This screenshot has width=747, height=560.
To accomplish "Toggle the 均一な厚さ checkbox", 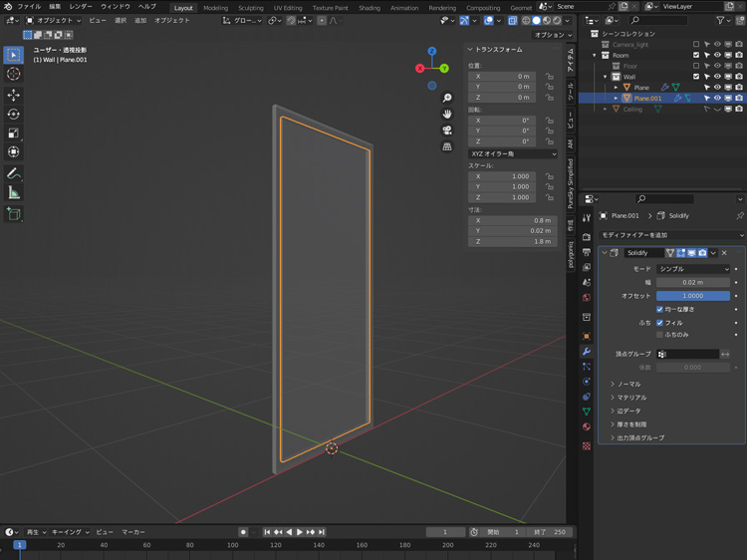I will (659, 309).
